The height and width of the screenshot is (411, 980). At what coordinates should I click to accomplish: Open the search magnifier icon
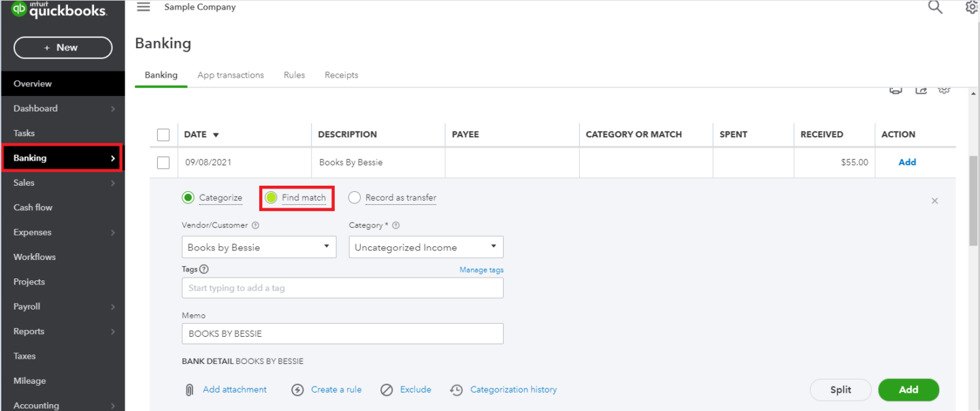936,7
